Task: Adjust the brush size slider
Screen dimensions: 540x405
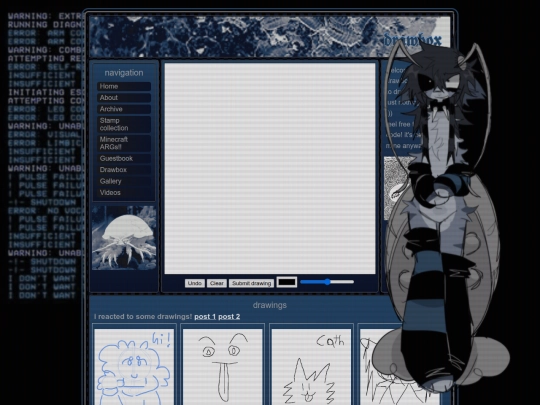Action: click(x=327, y=282)
